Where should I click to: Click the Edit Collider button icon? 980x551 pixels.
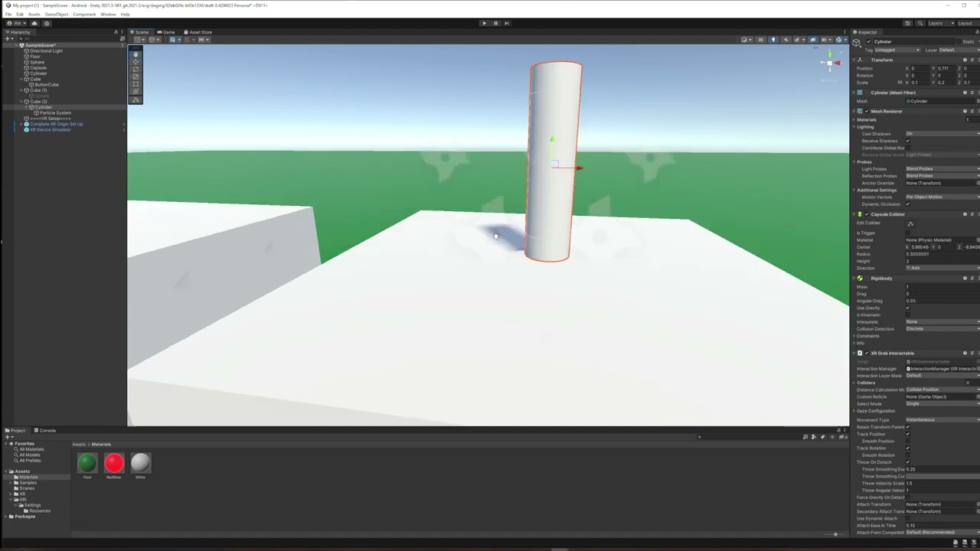(x=910, y=223)
